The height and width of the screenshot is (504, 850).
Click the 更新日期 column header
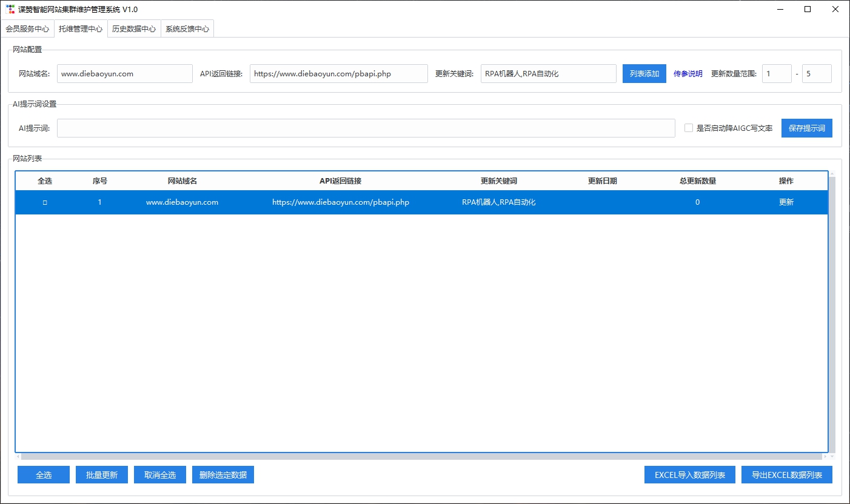pos(603,181)
